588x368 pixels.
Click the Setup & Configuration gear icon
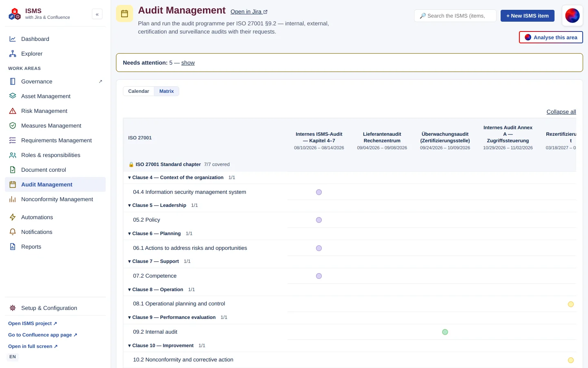13,308
